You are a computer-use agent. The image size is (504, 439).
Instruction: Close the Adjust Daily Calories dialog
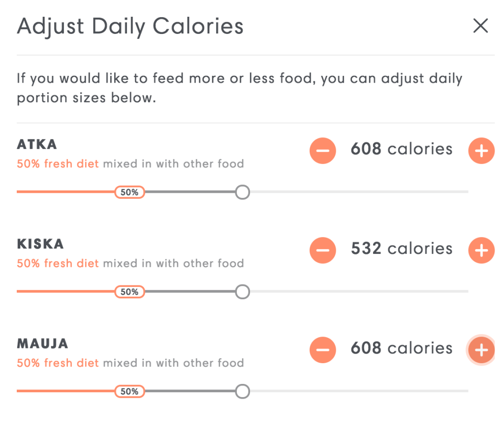480,26
